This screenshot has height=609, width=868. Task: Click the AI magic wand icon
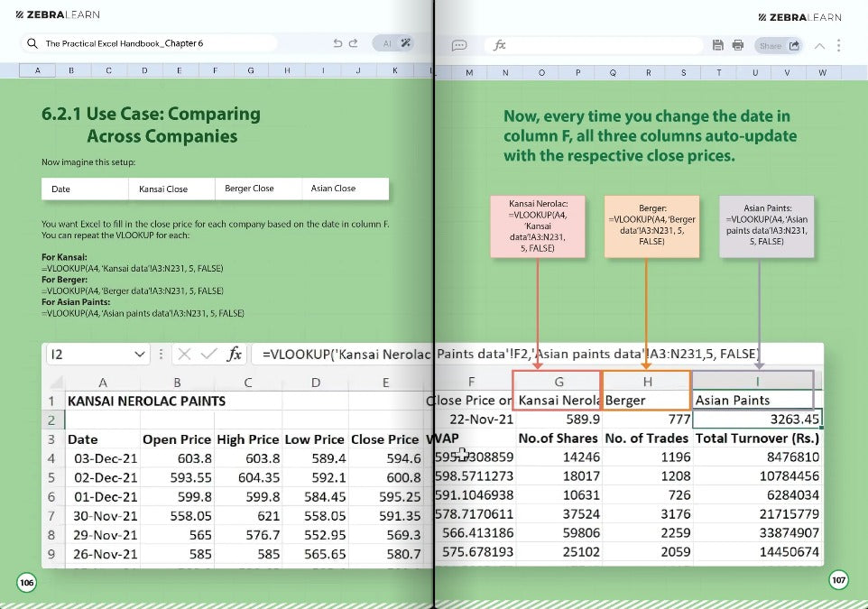coord(406,43)
